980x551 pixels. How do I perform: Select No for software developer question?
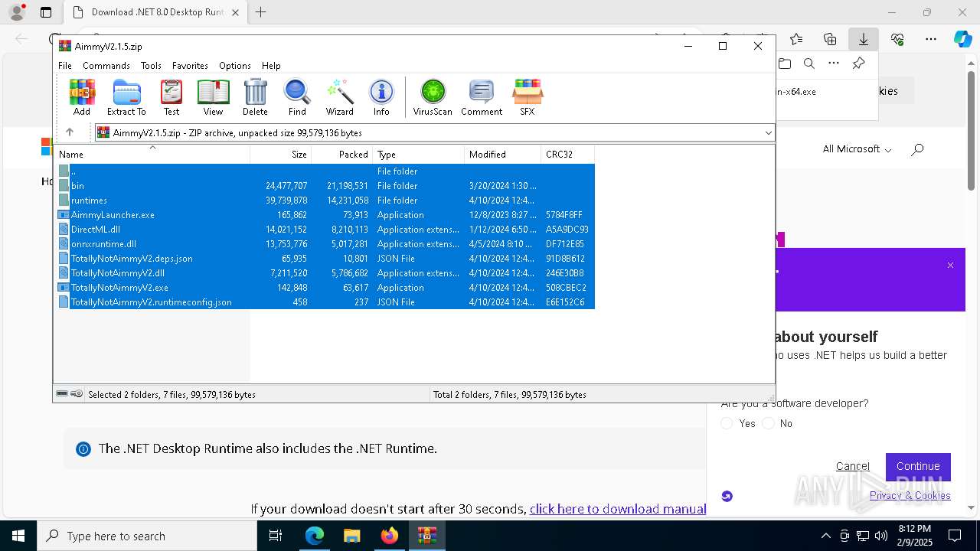(x=769, y=423)
